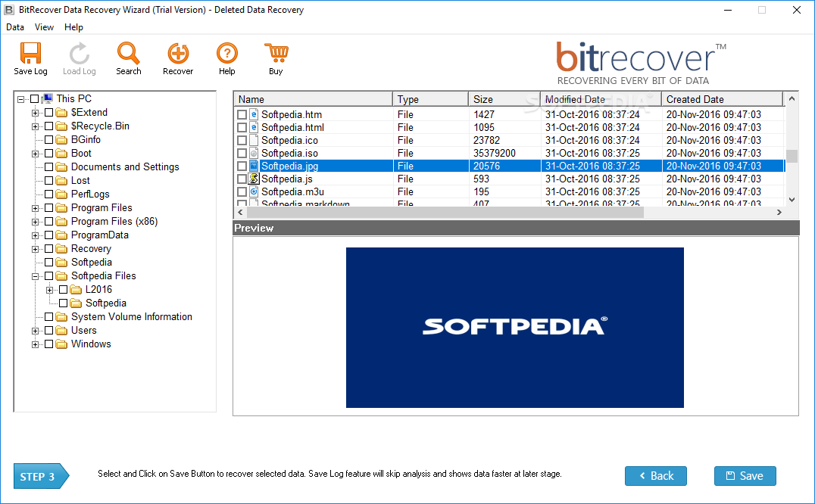Click the file list scroll up arrow
The height and width of the screenshot is (504, 815).
click(792, 98)
